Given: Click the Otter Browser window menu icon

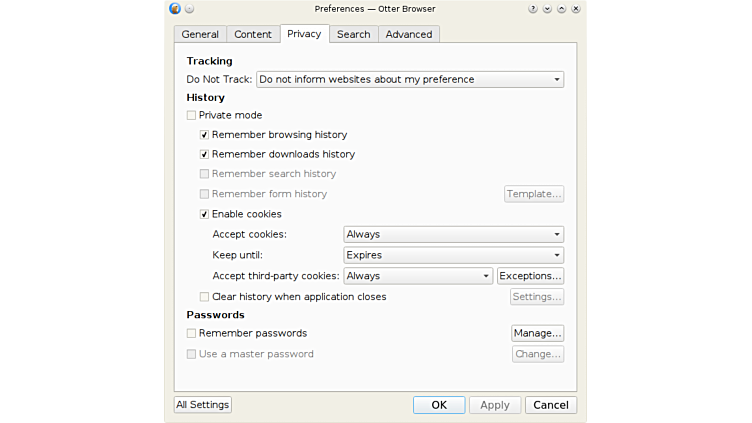Looking at the screenshot, I should coord(175,8).
